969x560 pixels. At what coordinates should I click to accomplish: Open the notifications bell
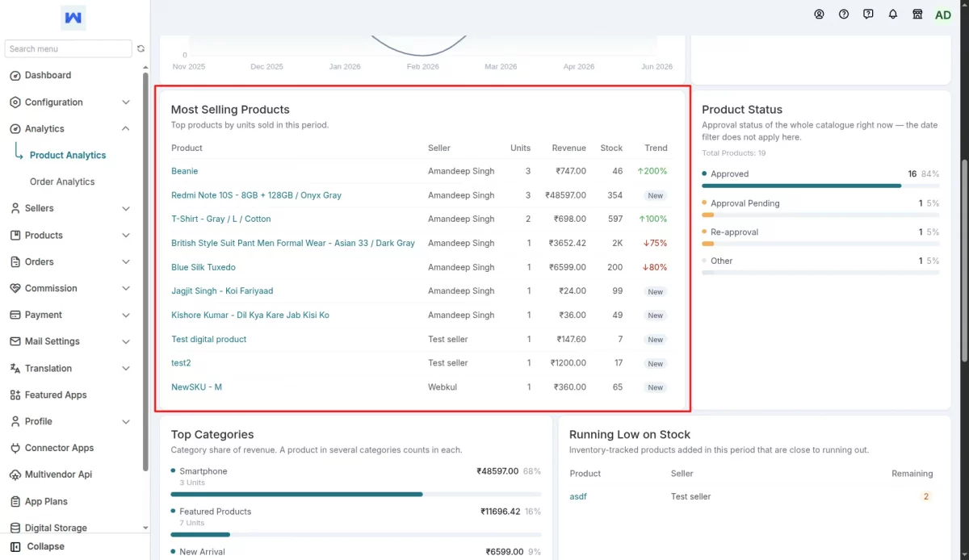pos(893,15)
